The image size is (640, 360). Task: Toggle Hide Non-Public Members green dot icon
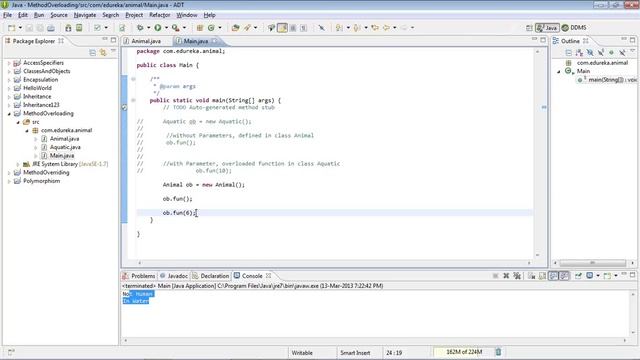[611, 53]
